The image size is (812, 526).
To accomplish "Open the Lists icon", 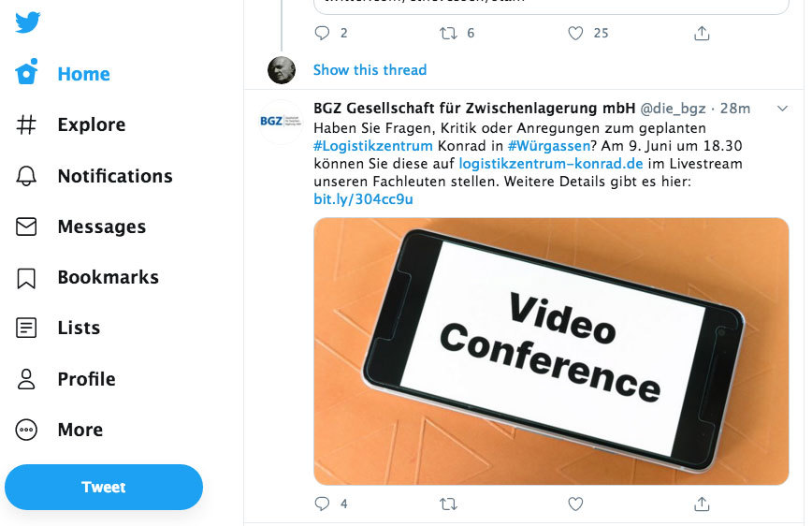I will coord(26,328).
